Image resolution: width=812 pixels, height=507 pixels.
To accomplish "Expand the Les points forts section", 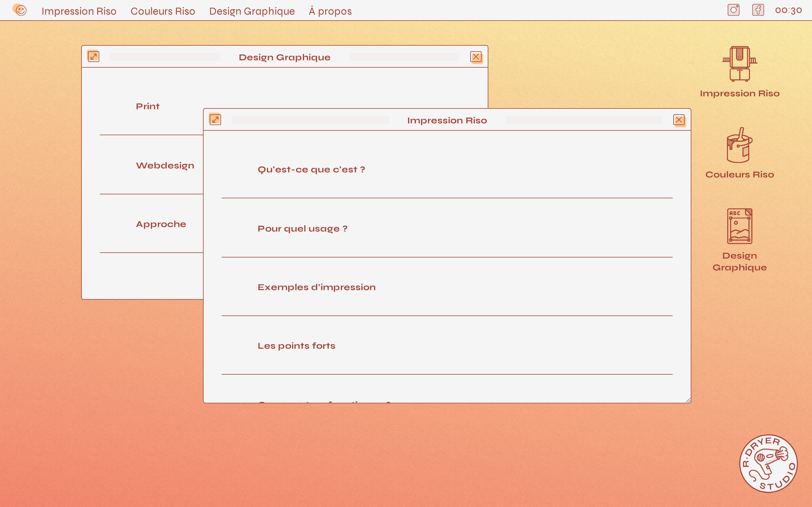I will point(296,346).
